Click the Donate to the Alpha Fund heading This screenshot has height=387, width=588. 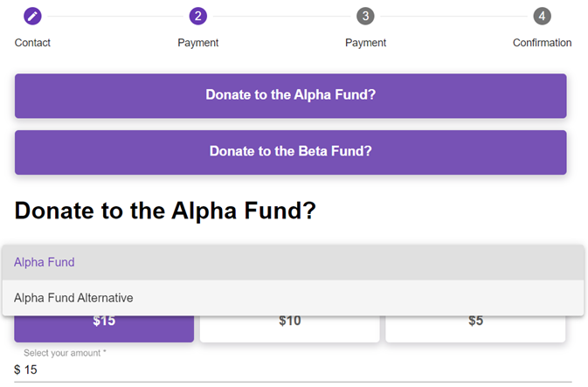(x=165, y=211)
